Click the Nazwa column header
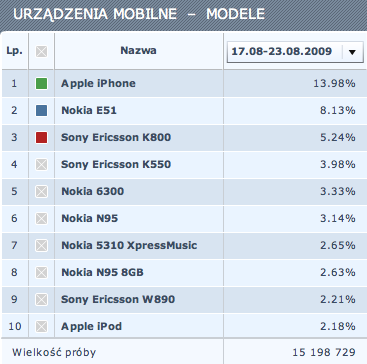Viewport: 367px width, 364px height. pos(138,51)
